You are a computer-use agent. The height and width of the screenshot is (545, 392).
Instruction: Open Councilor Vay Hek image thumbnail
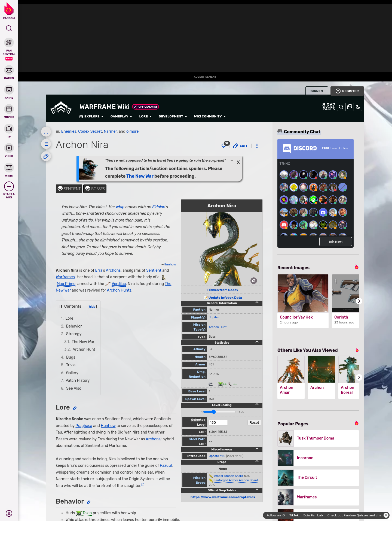coord(303,293)
